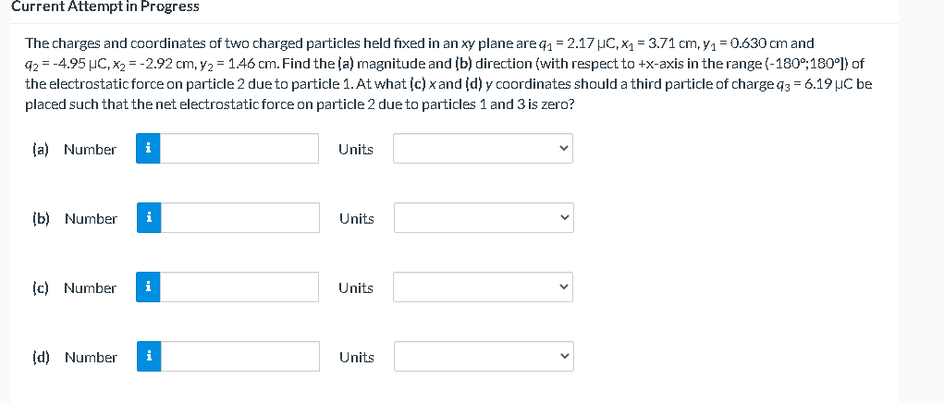
Task: Click the info icon for part (b)
Action: point(149,218)
